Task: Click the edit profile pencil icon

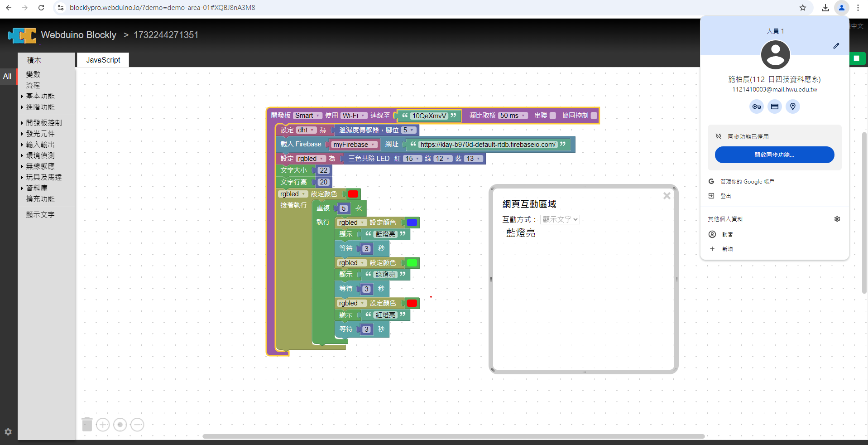Action: [836, 46]
